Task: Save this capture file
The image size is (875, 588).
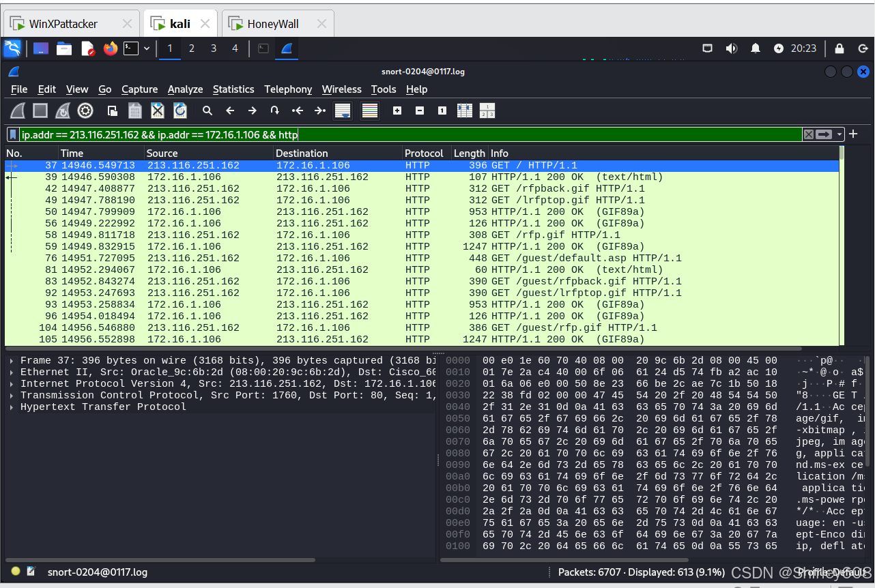Action: [135, 111]
